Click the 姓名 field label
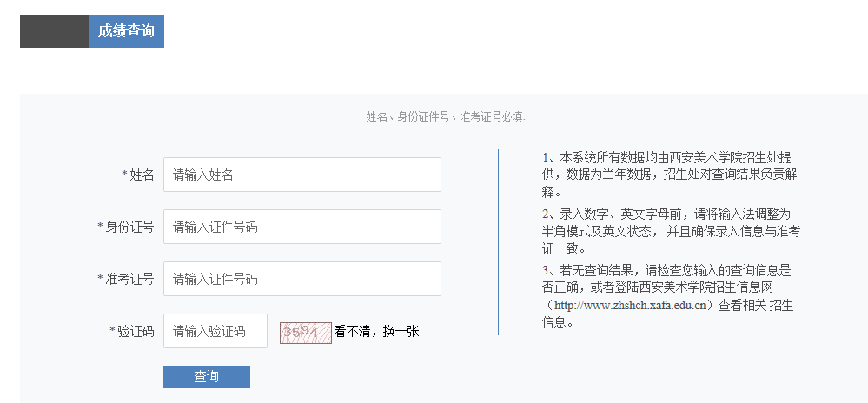 pyautogui.click(x=142, y=175)
